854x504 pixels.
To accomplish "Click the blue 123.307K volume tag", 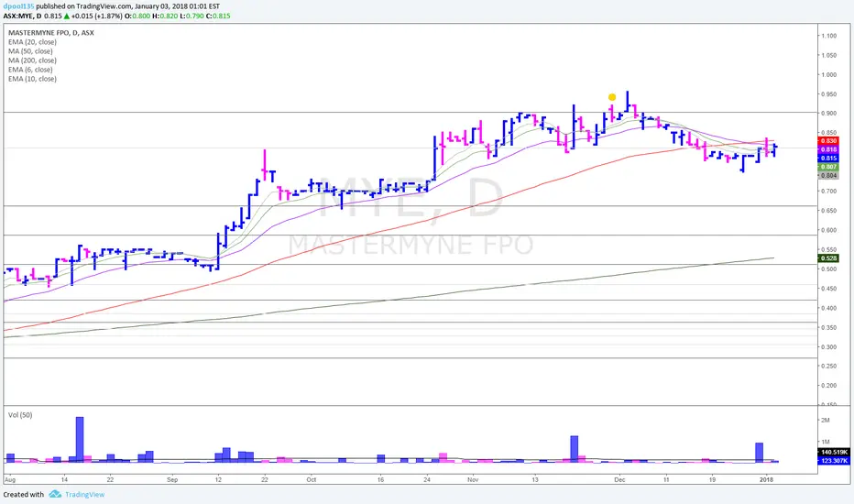I will pyautogui.click(x=834, y=461).
